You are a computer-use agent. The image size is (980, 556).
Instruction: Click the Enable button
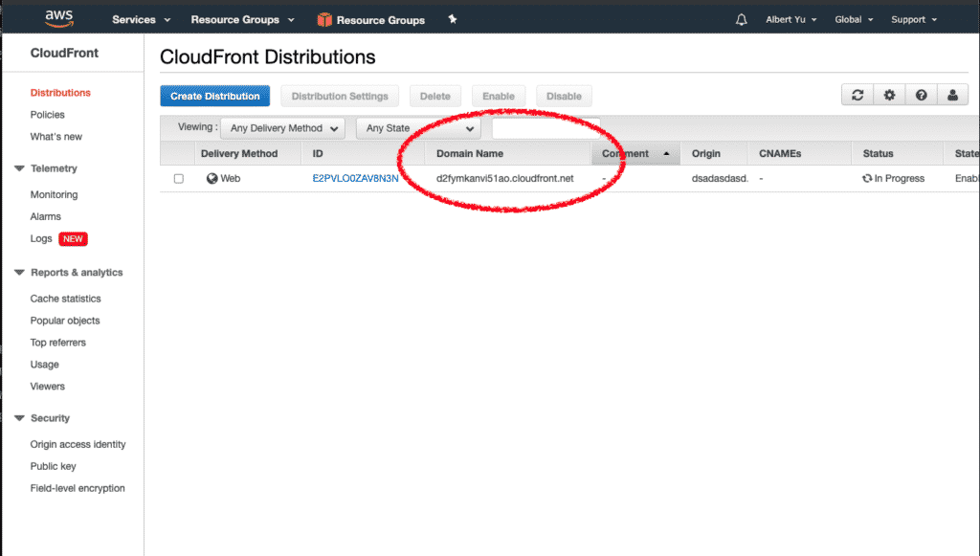tap(499, 97)
